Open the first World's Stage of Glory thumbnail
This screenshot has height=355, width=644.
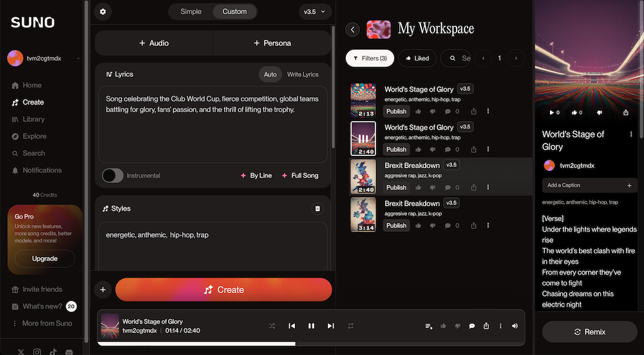363,101
